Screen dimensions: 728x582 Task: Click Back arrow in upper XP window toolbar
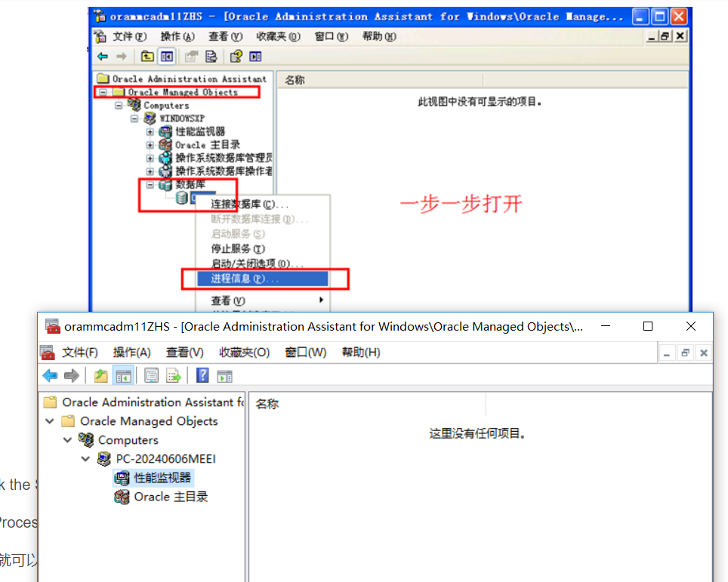103,56
